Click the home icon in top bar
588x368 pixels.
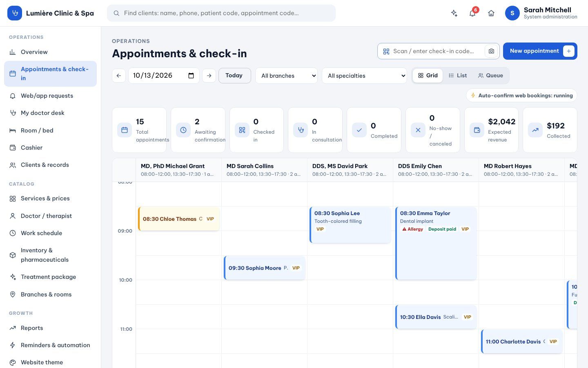click(x=491, y=13)
